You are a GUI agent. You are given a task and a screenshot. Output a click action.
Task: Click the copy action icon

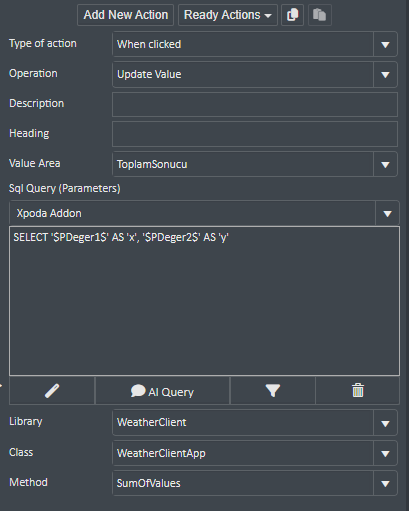[x=292, y=15]
